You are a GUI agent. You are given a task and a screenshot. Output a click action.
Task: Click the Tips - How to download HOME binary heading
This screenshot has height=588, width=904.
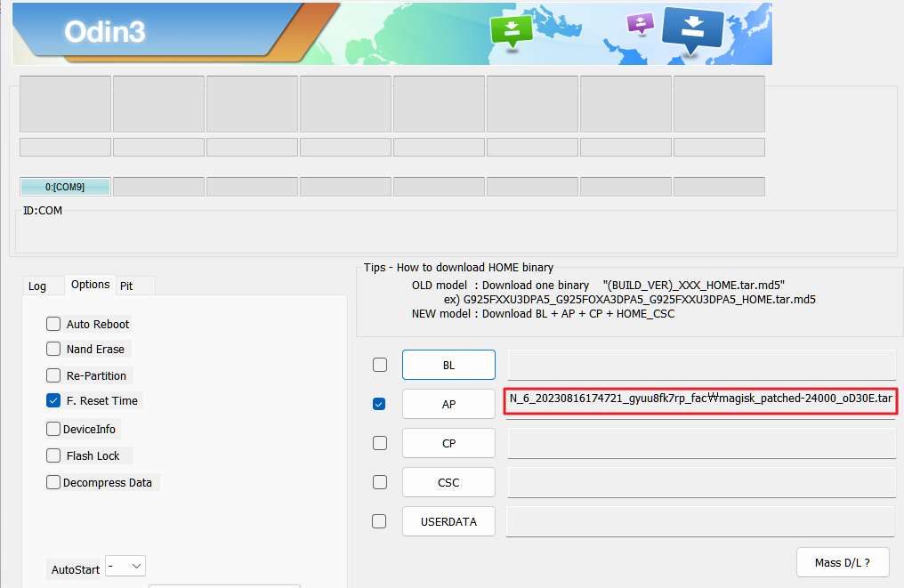click(458, 268)
